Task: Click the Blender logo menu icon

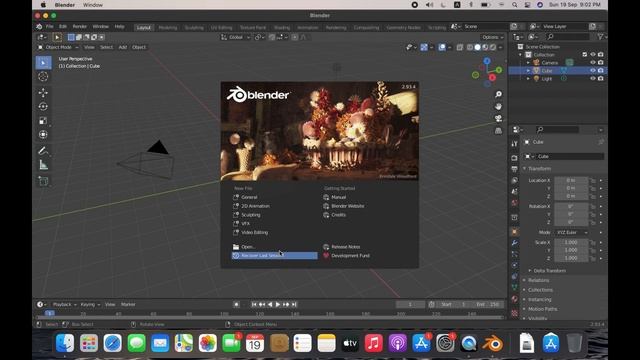Action: pyautogui.click(x=39, y=27)
